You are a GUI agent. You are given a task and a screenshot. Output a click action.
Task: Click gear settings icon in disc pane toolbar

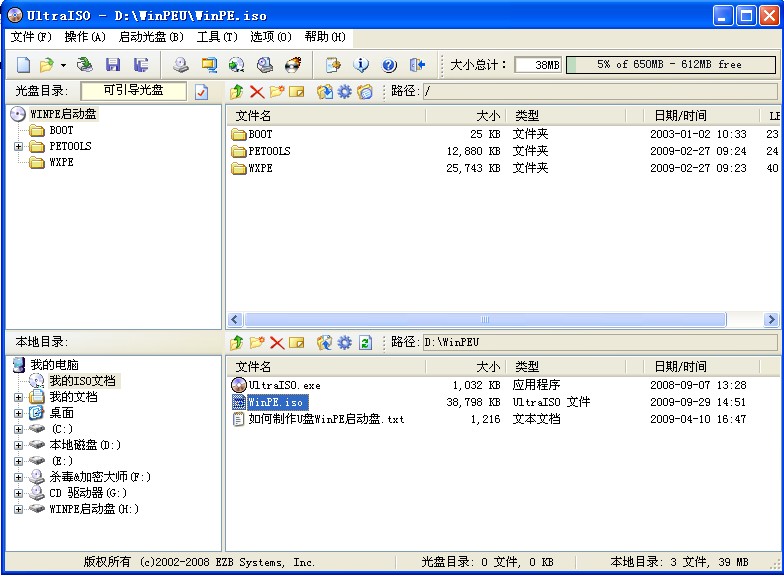click(x=345, y=92)
